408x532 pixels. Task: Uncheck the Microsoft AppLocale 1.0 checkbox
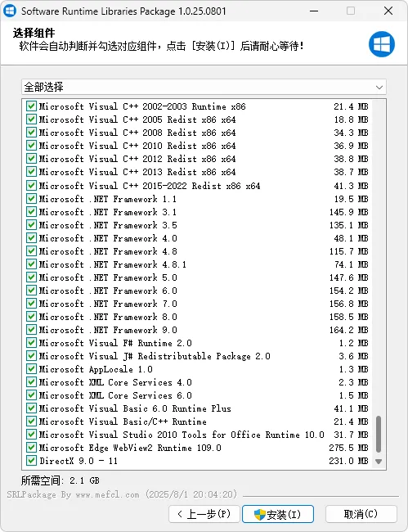click(x=31, y=369)
